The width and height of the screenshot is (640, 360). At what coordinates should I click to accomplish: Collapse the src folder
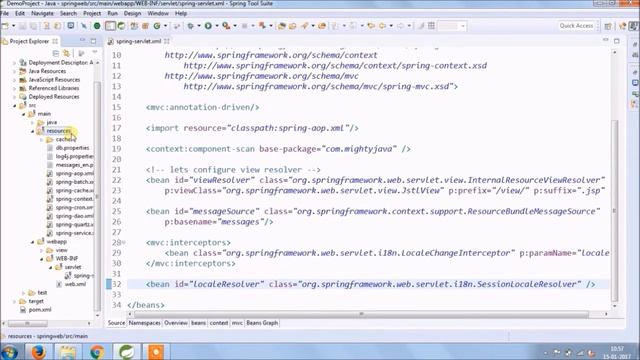point(15,105)
